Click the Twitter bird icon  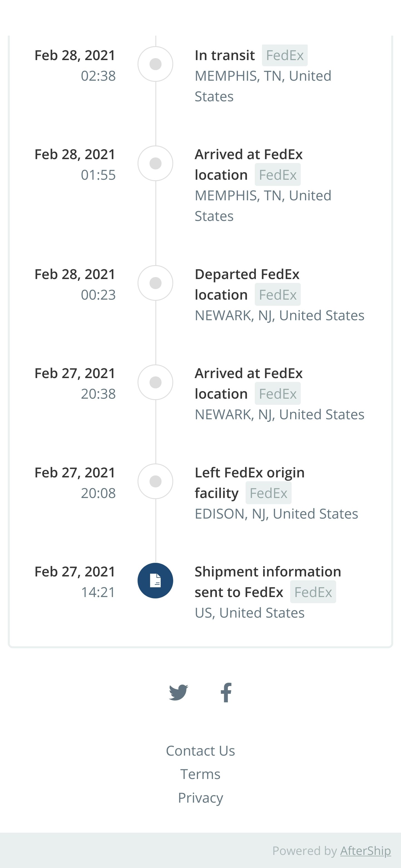coord(179,692)
